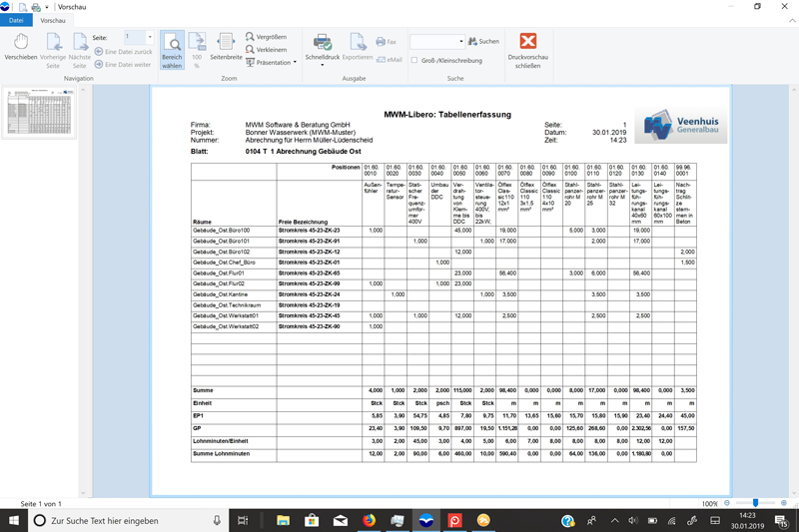The width and height of the screenshot is (799, 532).
Task: Fit page using Seitenbreite
Action: [x=227, y=47]
